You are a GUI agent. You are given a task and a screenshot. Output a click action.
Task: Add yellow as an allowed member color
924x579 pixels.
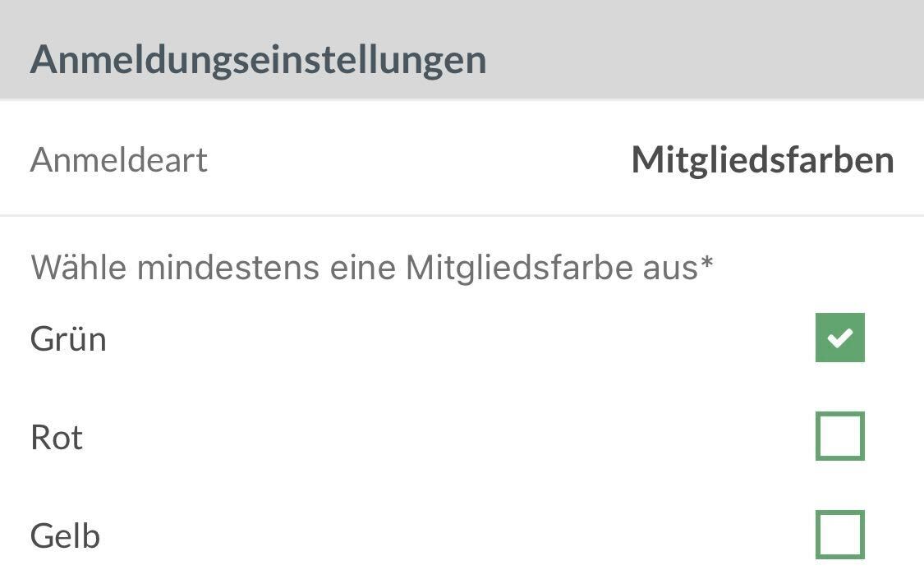(x=839, y=535)
